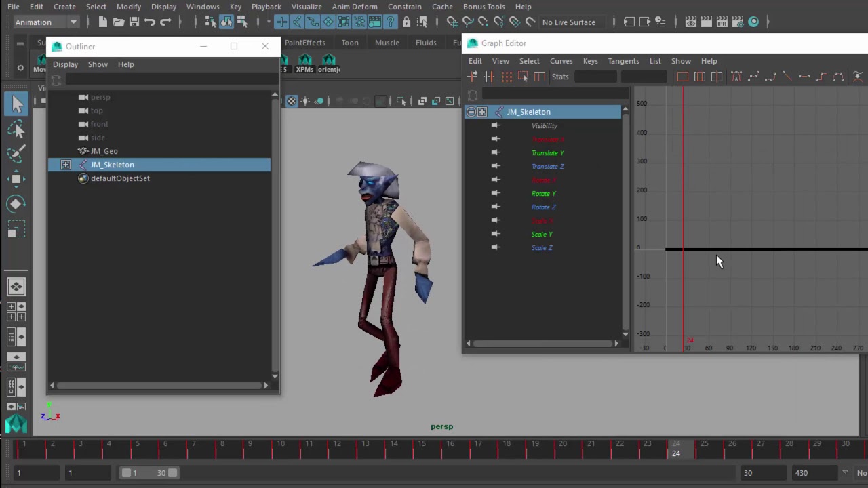Switch to the PaintEffects shelf tab
Image resolution: width=868 pixels, height=488 pixels.
[x=305, y=43]
